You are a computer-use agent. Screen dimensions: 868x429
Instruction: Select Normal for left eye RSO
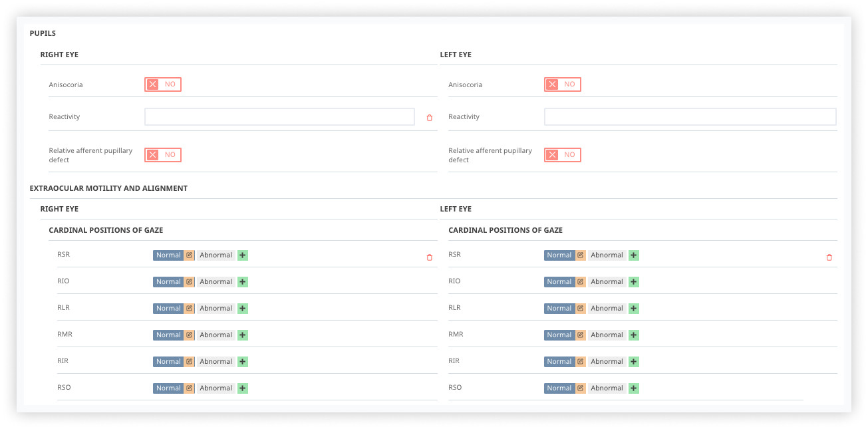coord(559,388)
